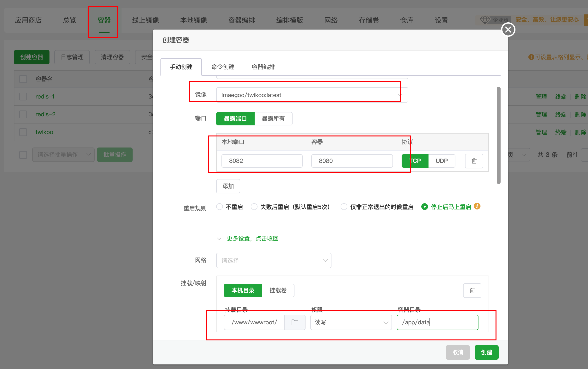588x369 pixels.
Task: Click the 容器 port field showing 8080
Action: click(352, 161)
